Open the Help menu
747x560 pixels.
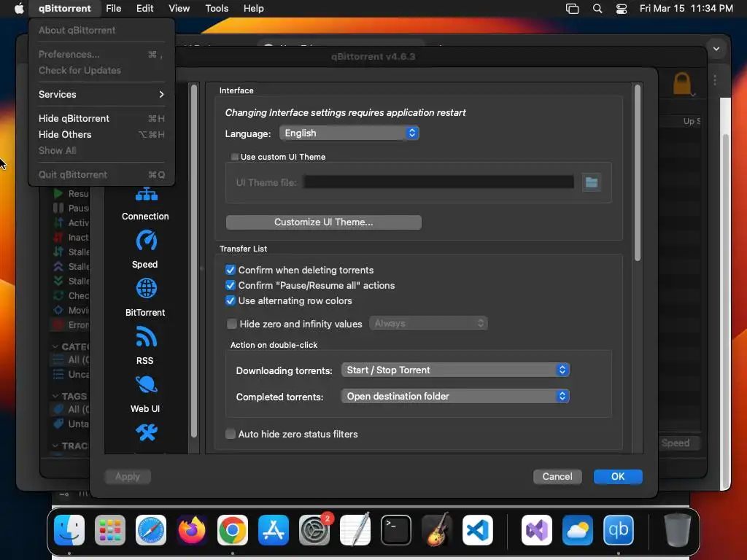253,9
